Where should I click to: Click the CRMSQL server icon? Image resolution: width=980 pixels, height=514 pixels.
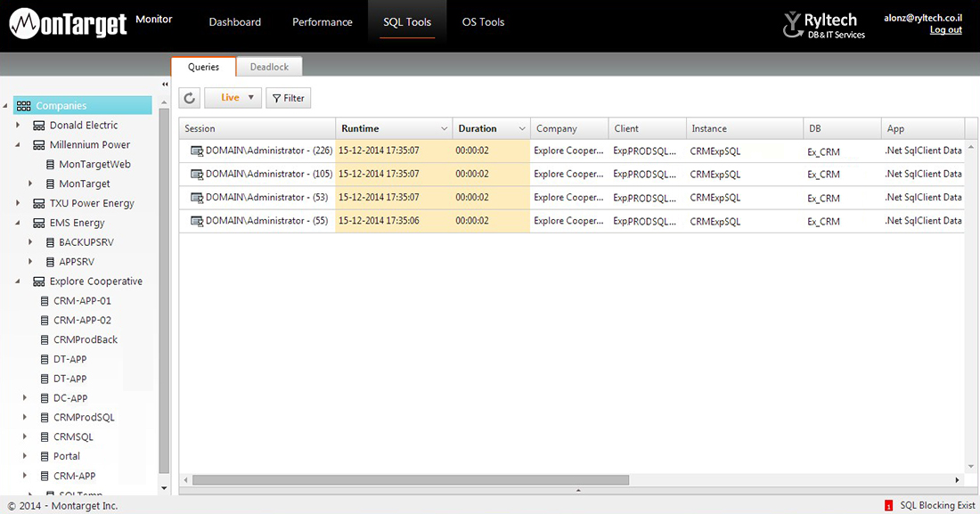45,436
